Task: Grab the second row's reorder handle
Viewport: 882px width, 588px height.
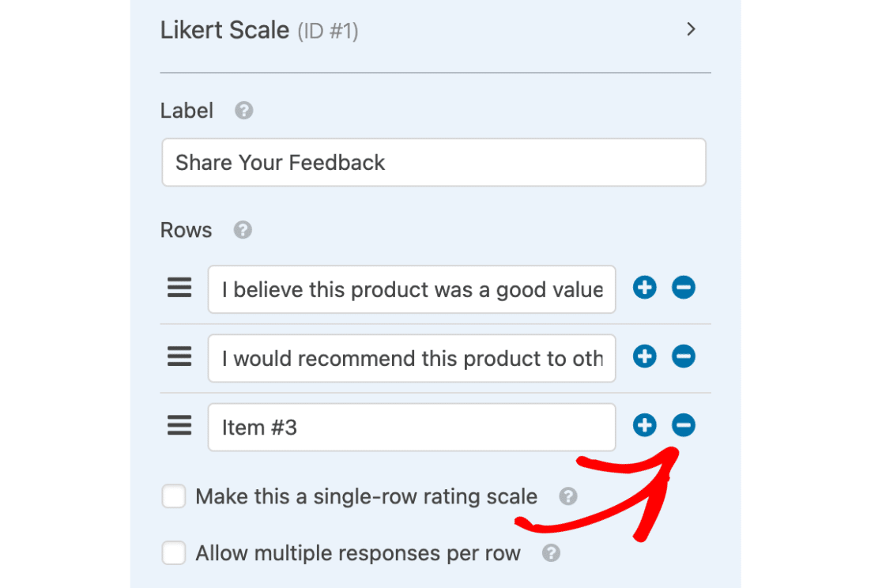Action: (179, 356)
